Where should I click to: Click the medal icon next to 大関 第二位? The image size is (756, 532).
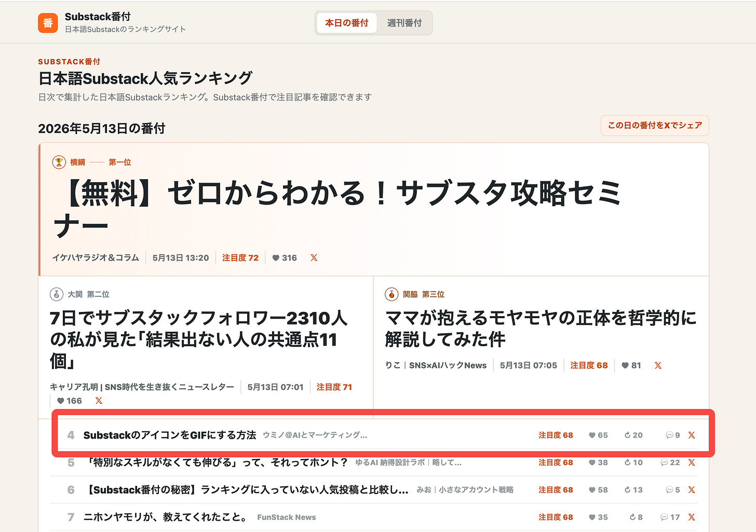pos(57,294)
